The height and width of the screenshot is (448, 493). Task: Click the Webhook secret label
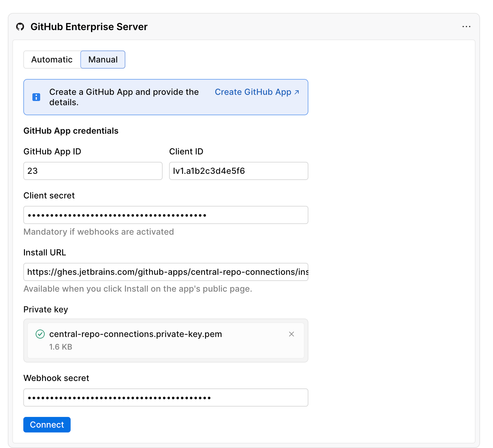tap(56, 378)
